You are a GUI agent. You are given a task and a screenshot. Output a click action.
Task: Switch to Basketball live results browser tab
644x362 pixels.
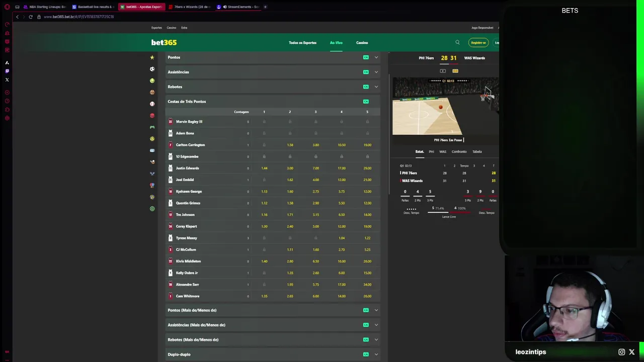click(93, 7)
